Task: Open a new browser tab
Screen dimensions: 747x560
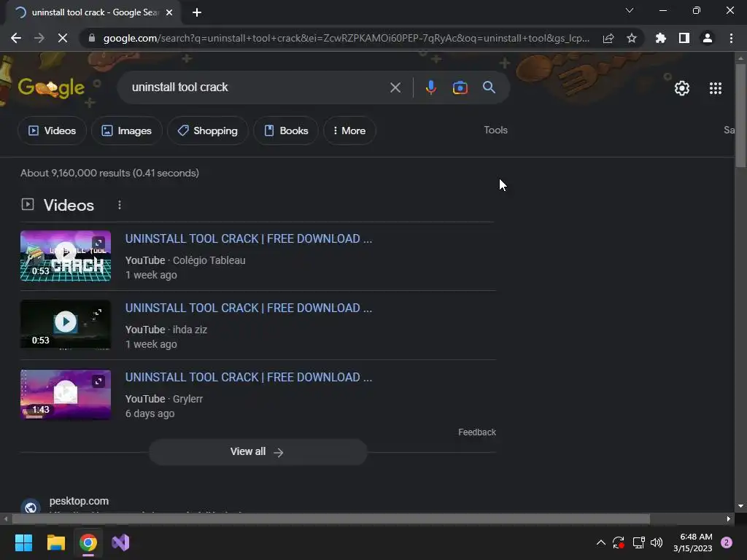Action: coord(197,12)
